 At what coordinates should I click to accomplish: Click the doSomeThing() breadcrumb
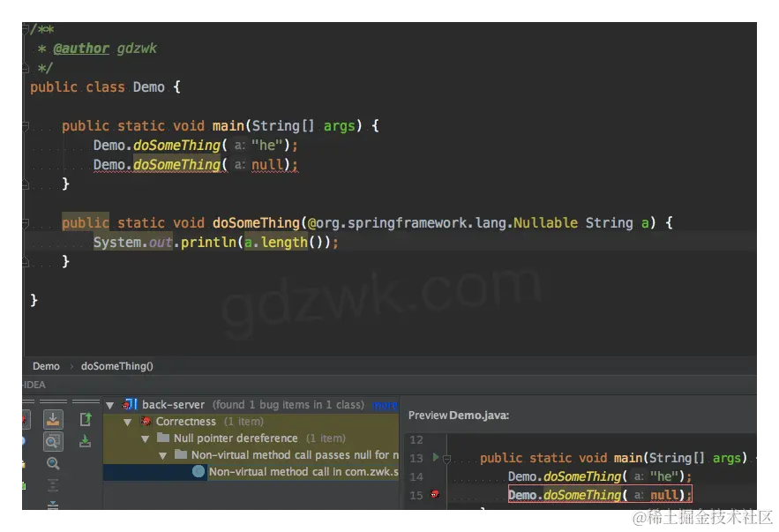(117, 366)
